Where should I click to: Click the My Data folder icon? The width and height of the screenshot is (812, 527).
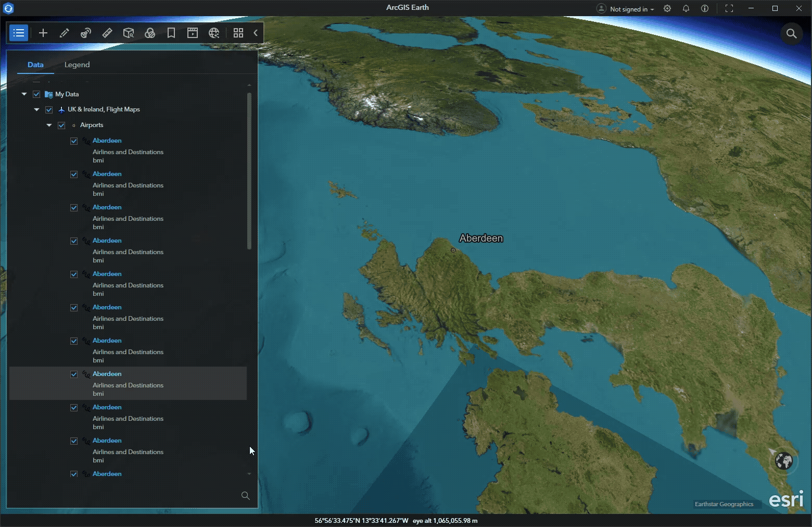tap(49, 94)
